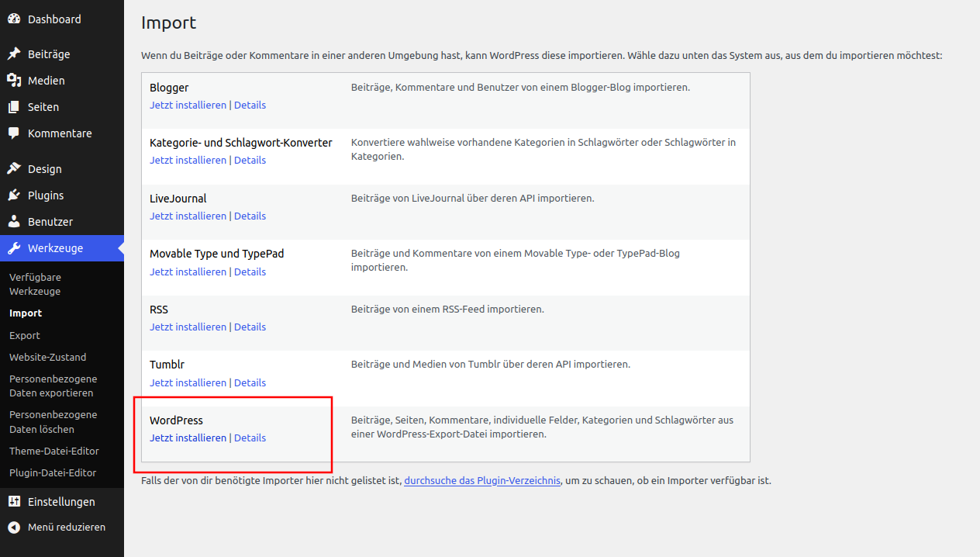Click the 'Tumblr' importer title
The height and width of the screenshot is (557, 980).
tap(167, 365)
